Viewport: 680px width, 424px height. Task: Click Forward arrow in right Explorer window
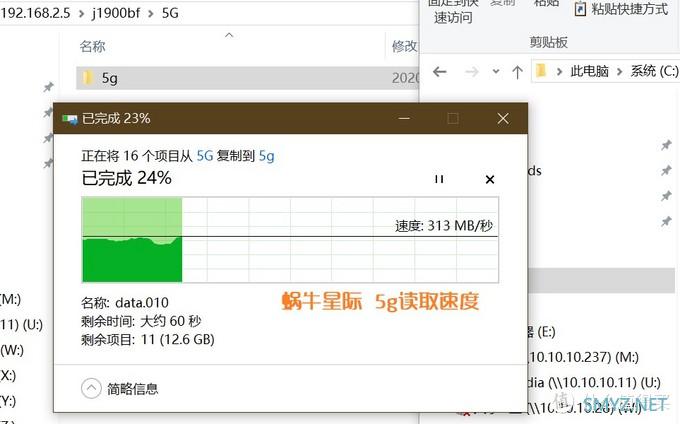(471, 72)
